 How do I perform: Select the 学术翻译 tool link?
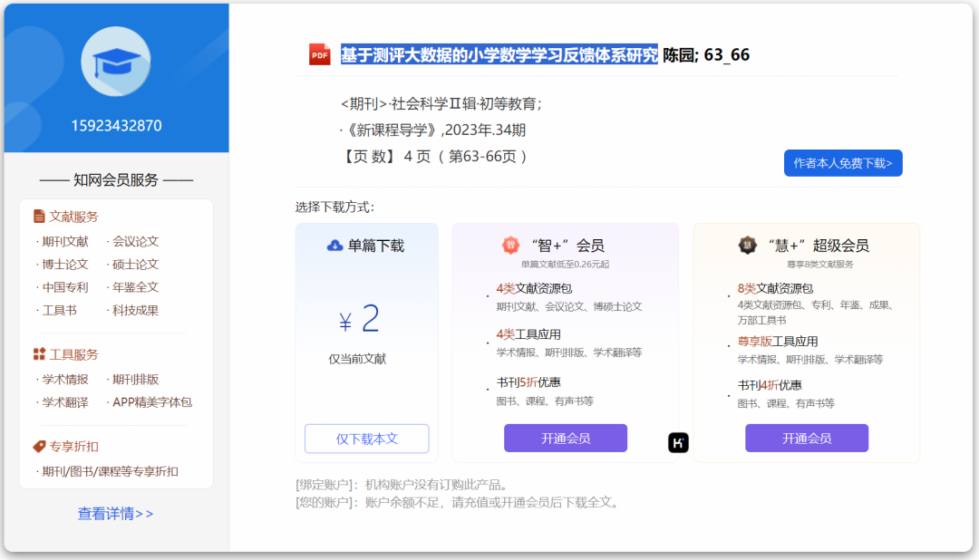(x=65, y=402)
